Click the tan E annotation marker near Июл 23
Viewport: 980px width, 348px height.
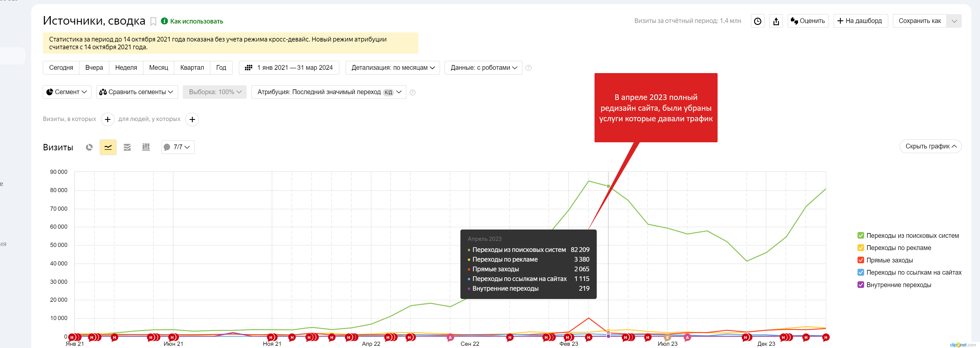pos(667,337)
